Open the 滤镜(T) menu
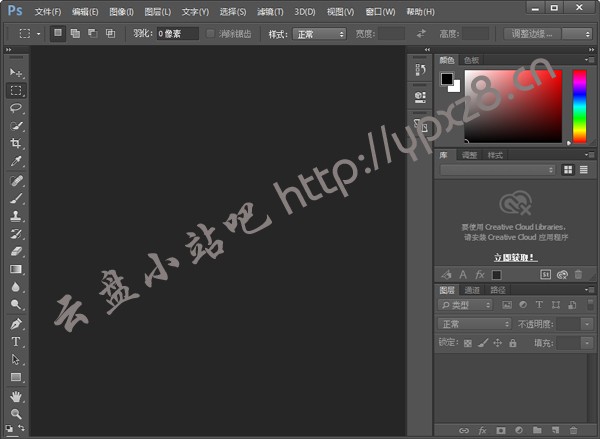The width and height of the screenshot is (600, 439). point(270,12)
